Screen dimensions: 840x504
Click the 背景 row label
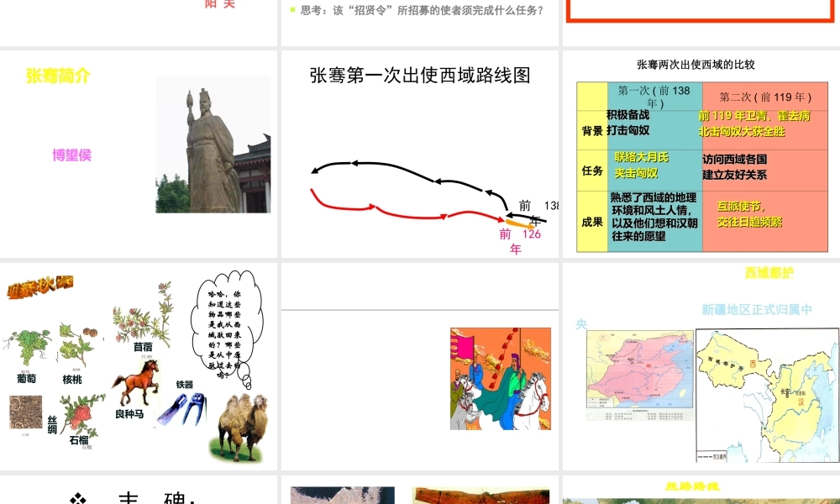[592, 131]
